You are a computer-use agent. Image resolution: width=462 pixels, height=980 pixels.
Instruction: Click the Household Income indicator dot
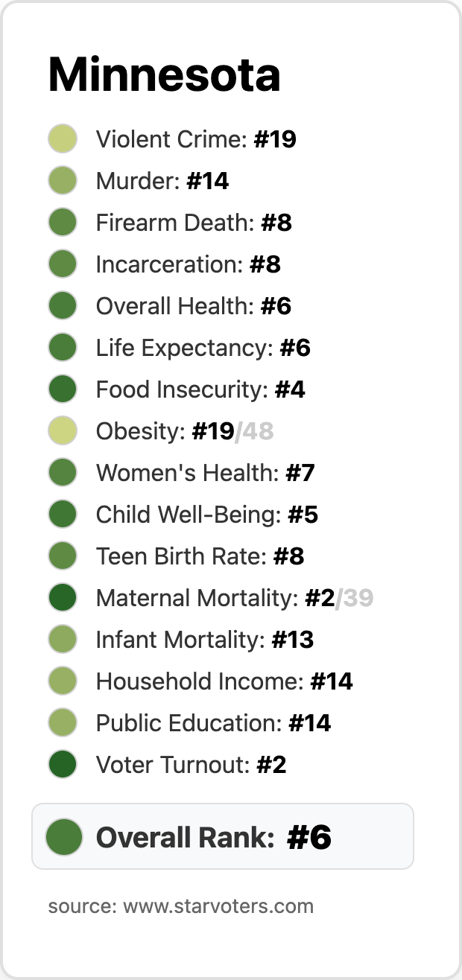pyautogui.click(x=63, y=681)
